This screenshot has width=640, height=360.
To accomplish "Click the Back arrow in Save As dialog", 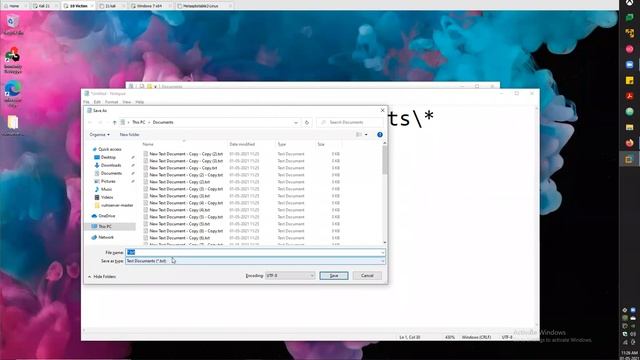I will click(x=90, y=122).
